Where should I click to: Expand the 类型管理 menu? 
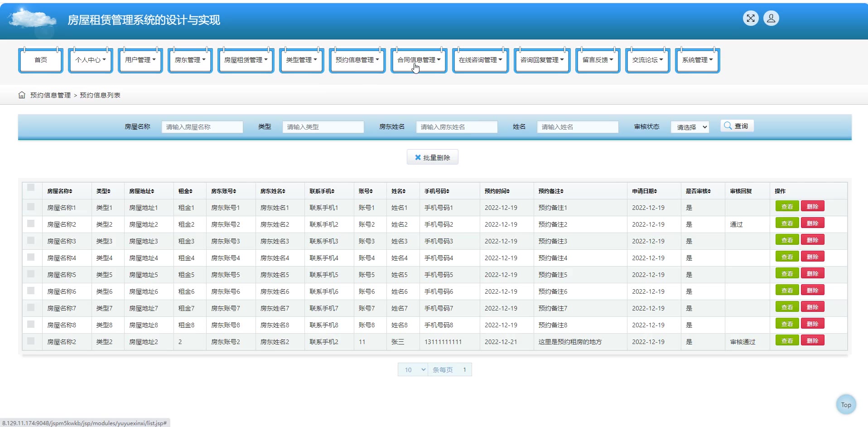pyautogui.click(x=302, y=60)
